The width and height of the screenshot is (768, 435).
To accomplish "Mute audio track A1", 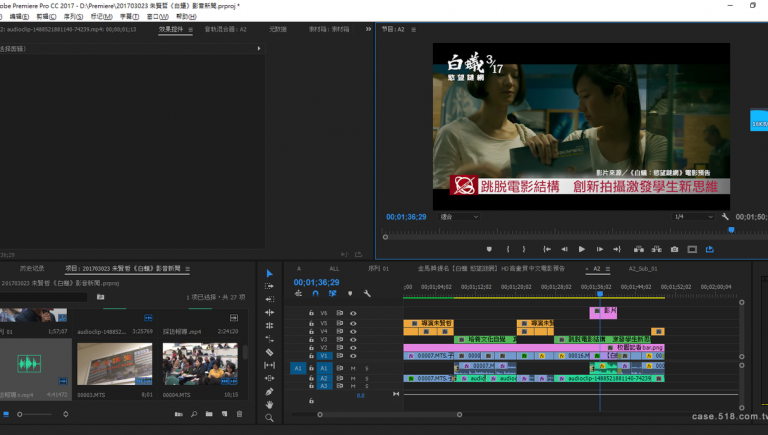I will pyautogui.click(x=353, y=368).
